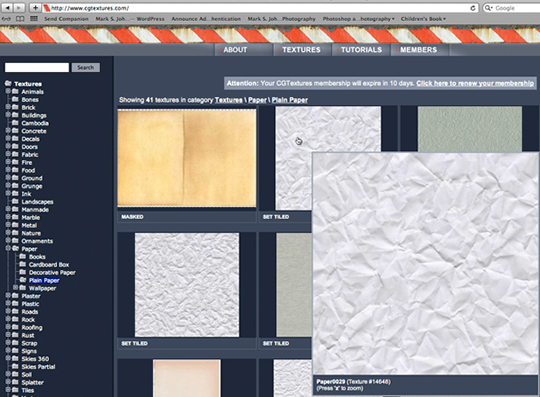Open a new tab with plus button
The height and width of the screenshot is (397, 540).
click(x=35, y=8)
